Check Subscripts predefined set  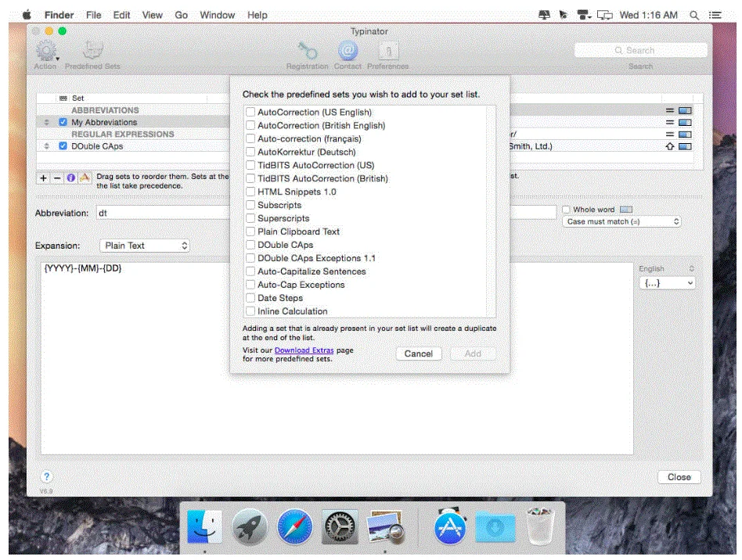pyautogui.click(x=250, y=205)
